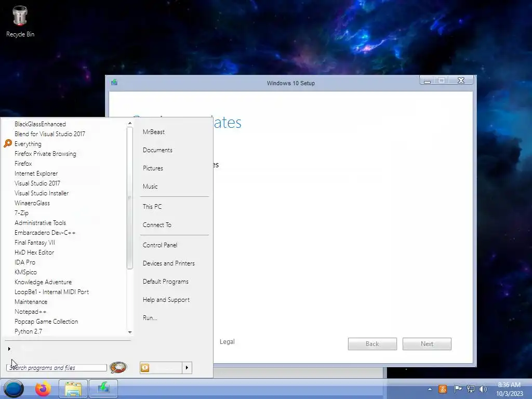Launch BlackGlassEnhanced from programs list
This screenshot has width=532, height=399.
tap(40, 124)
